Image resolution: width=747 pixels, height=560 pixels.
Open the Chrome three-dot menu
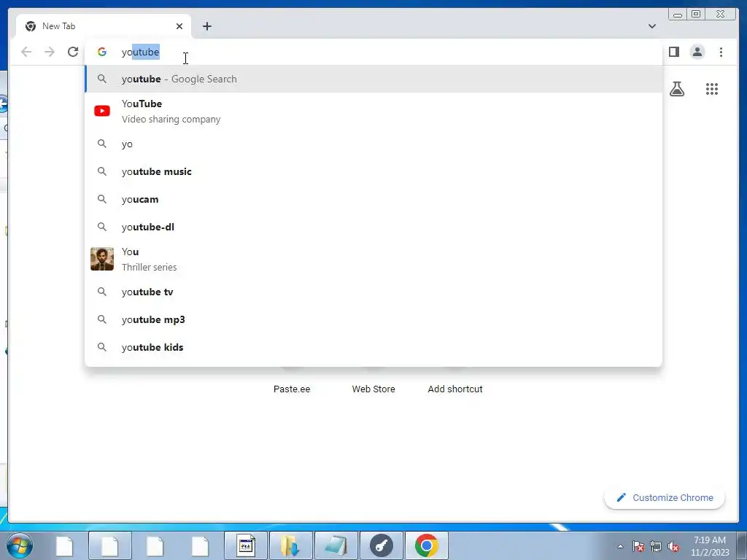(x=721, y=52)
